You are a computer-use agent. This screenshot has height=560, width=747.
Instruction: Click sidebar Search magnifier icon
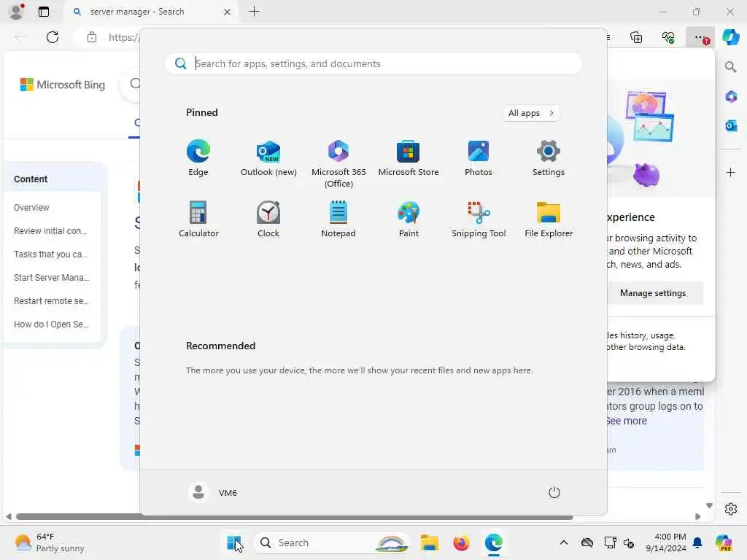click(731, 67)
